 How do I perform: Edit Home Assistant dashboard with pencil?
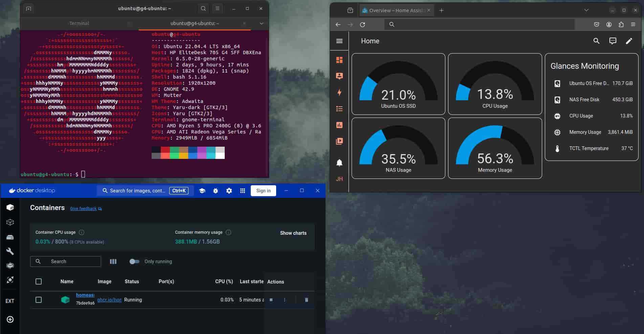629,41
